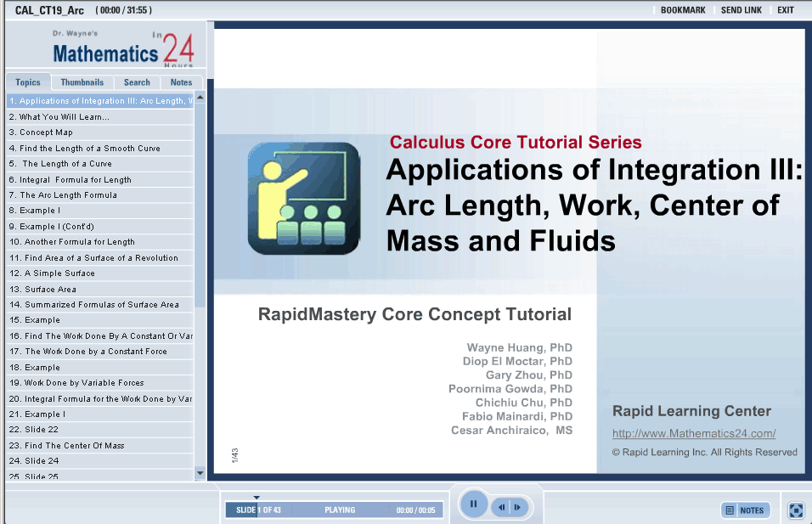Click the slide progress bar
Image resolution: width=812 pixels, height=524 pixels.
[334, 510]
